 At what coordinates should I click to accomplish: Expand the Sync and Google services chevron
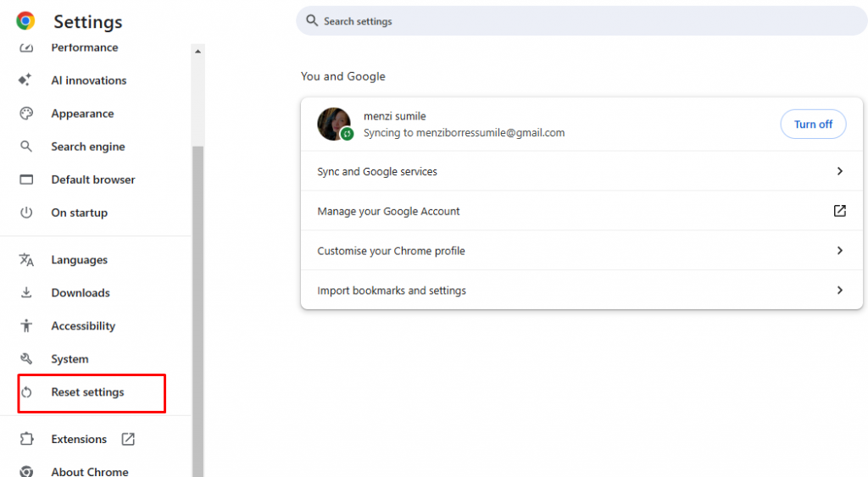pos(840,171)
